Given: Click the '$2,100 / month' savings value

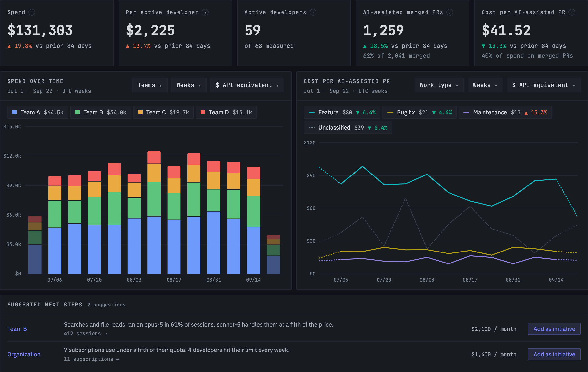Looking at the screenshot, I should click(x=494, y=329).
